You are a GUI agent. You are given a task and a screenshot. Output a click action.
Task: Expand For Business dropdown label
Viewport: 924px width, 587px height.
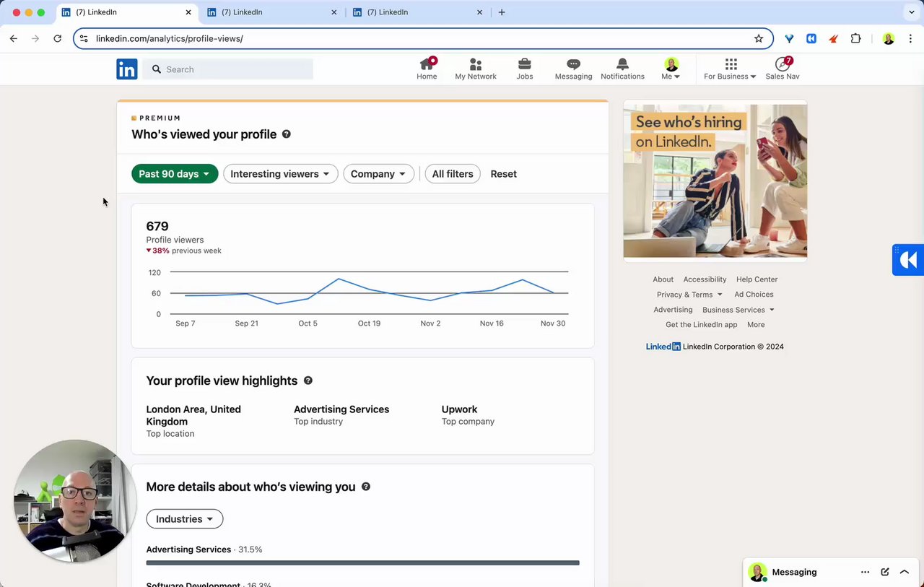(730, 77)
